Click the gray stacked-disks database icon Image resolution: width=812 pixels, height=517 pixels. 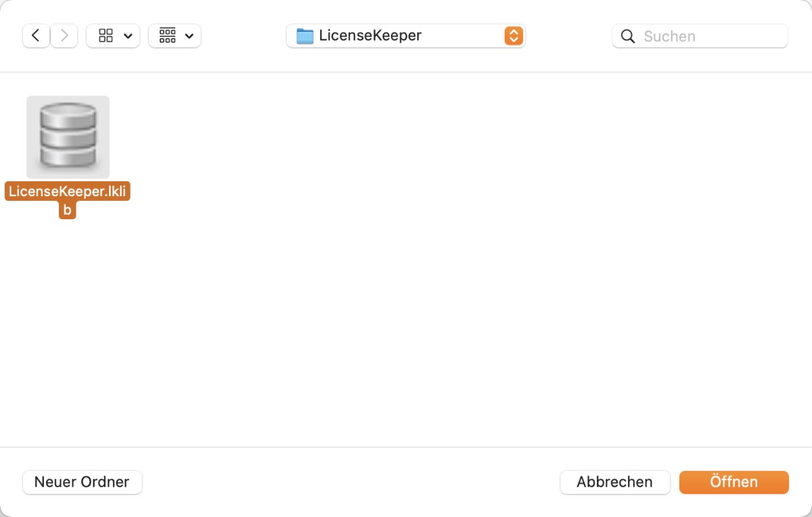tap(68, 135)
